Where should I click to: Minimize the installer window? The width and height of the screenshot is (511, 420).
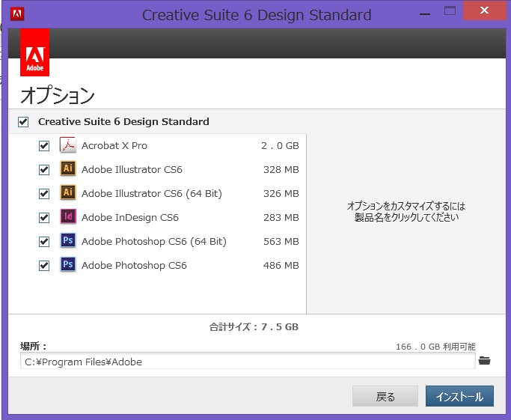pos(425,14)
